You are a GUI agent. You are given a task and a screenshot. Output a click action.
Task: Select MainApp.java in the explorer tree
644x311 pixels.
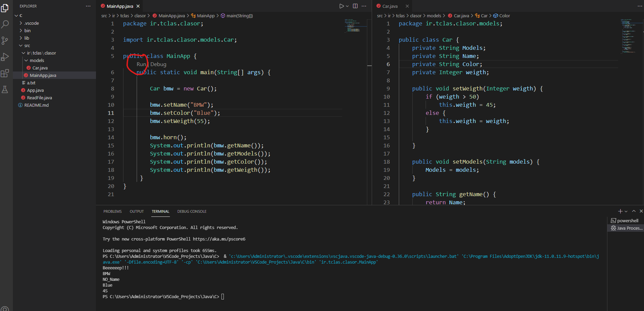[43, 75]
